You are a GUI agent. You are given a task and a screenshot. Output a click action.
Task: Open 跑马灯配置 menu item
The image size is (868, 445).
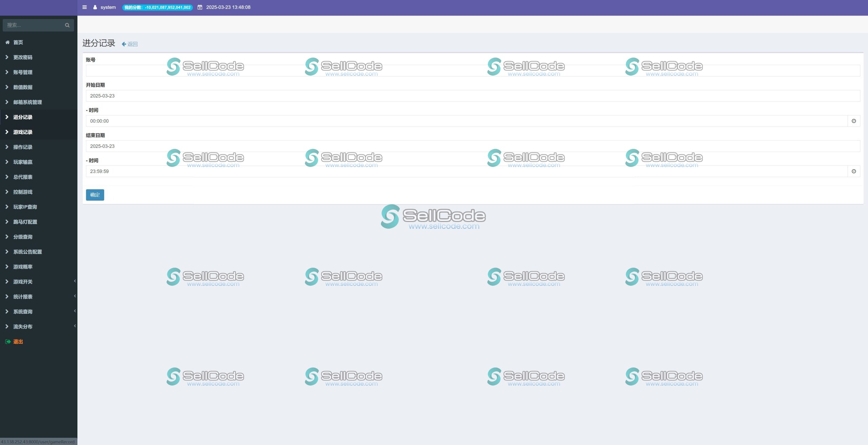39,222
